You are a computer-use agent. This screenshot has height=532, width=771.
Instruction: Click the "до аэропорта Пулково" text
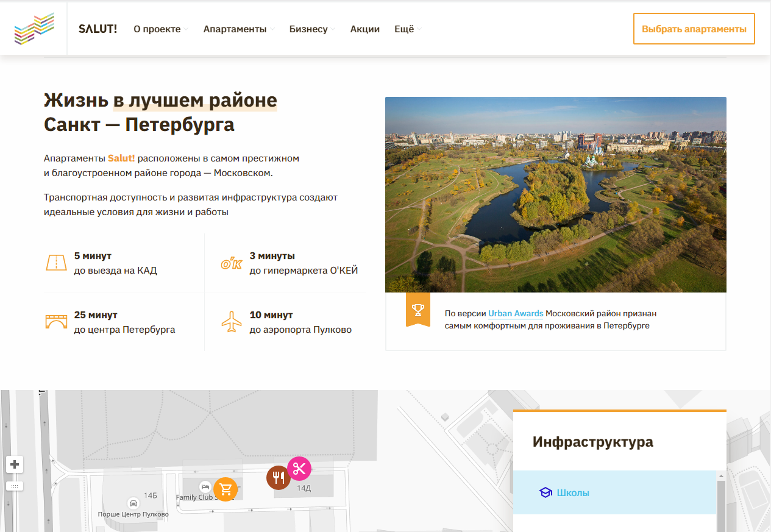(x=300, y=330)
